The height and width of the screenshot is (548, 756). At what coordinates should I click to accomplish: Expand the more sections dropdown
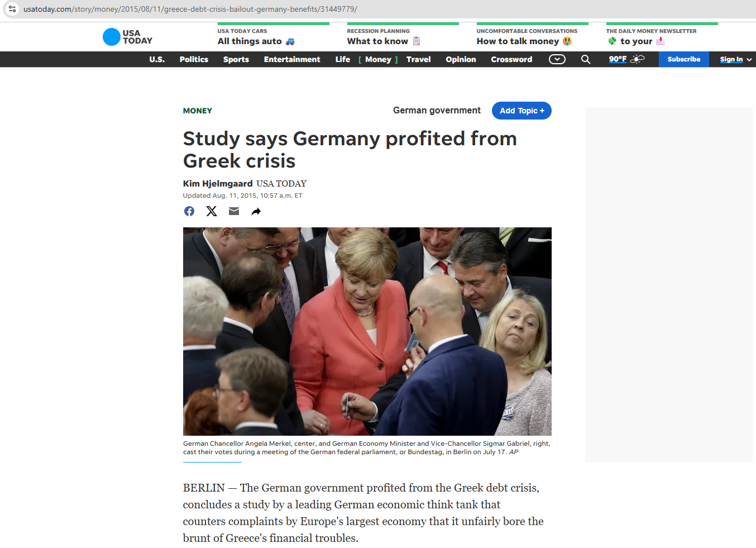557,59
